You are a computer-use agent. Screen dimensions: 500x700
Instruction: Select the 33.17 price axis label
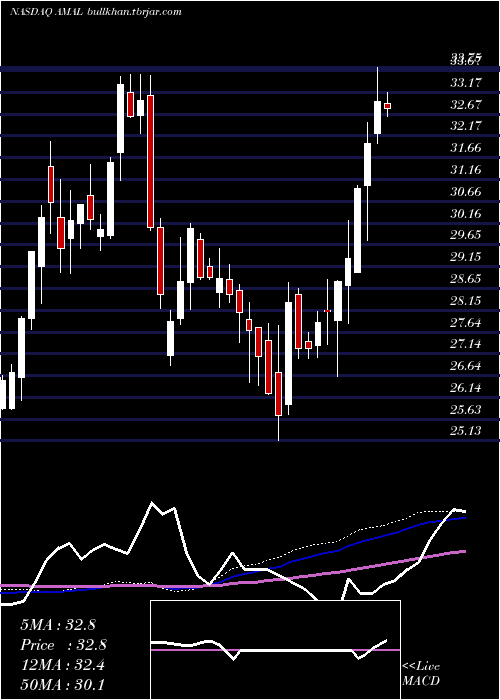466,83
